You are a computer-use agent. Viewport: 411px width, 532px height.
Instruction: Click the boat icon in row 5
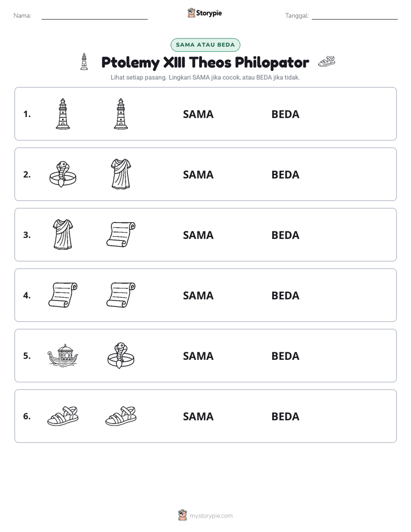63,356
